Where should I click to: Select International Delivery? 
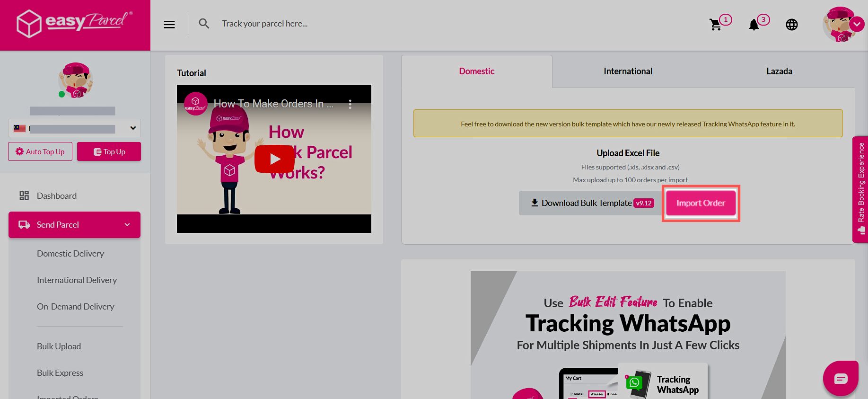pyautogui.click(x=77, y=280)
